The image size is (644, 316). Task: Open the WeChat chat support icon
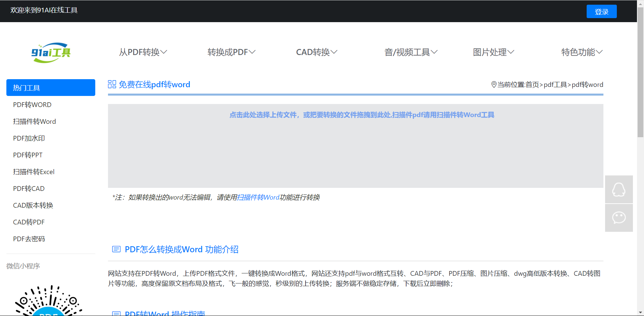(x=619, y=218)
